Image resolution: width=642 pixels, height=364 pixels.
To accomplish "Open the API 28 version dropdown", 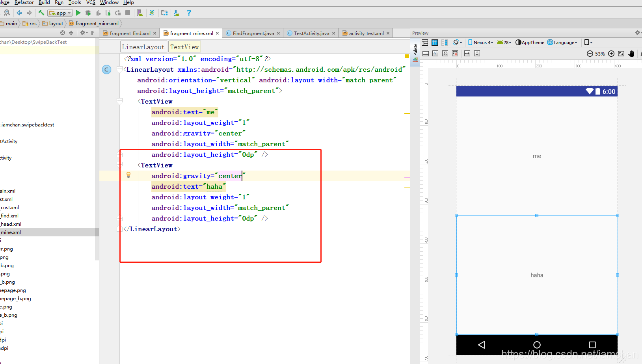I will pyautogui.click(x=504, y=43).
